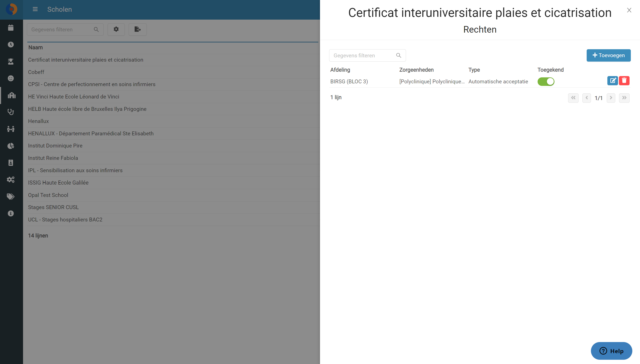The image size is (640, 364).
Task: Jump to the first rights page
Action: 573,98
